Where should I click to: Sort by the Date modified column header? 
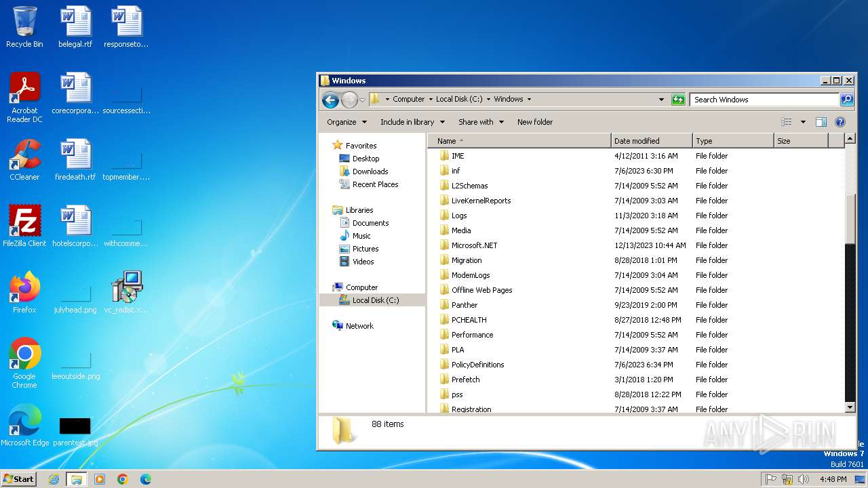tap(652, 141)
